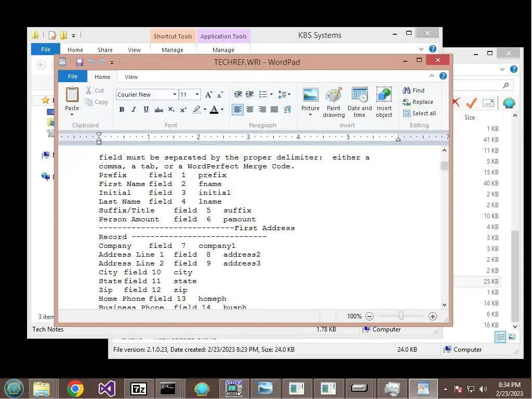Apply the text highlight color marker

196,109
